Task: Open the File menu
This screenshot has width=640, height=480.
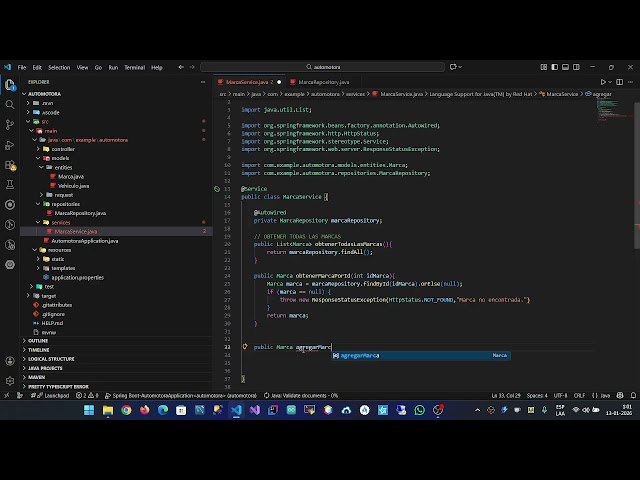Action: 22,67
